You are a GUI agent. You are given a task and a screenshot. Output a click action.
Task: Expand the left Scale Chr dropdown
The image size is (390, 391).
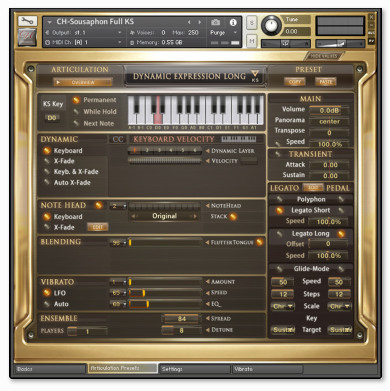283,306
